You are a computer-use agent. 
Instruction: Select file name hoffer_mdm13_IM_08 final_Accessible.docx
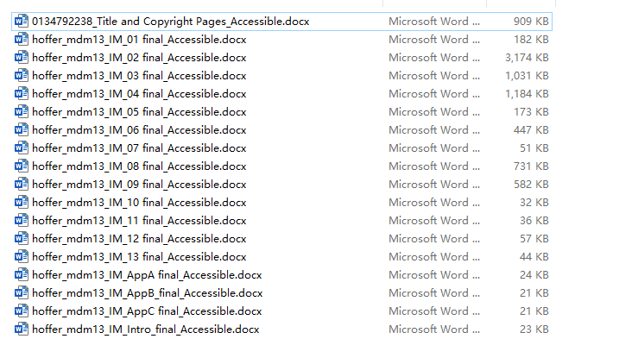[x=139, y=166]
